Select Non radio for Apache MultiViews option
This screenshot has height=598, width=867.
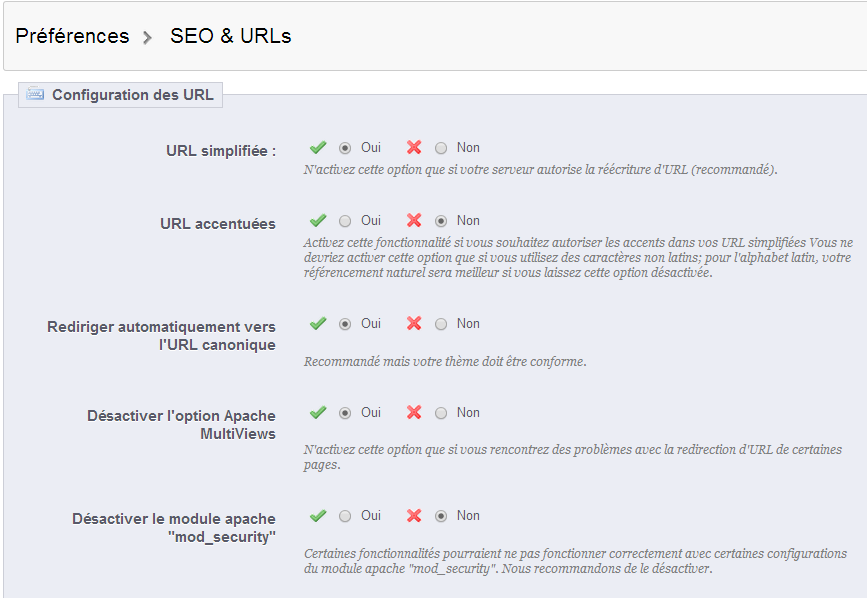click(x=441, y=413)
